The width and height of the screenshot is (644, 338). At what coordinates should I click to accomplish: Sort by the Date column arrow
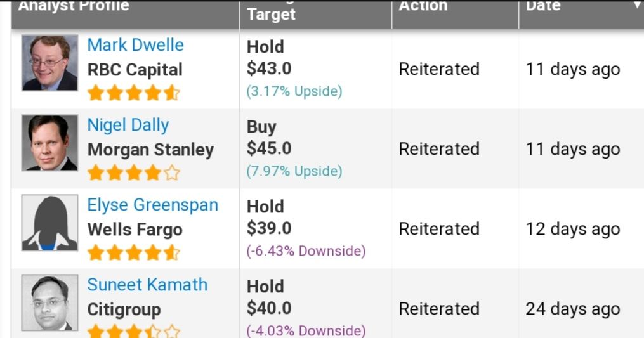click(637, 6)
